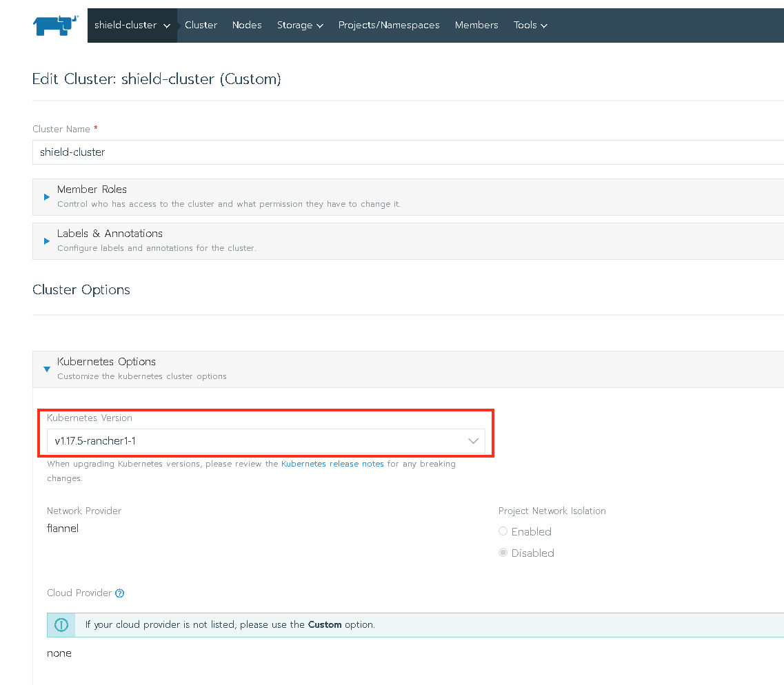Open the Storage dropdown menu

300,25
